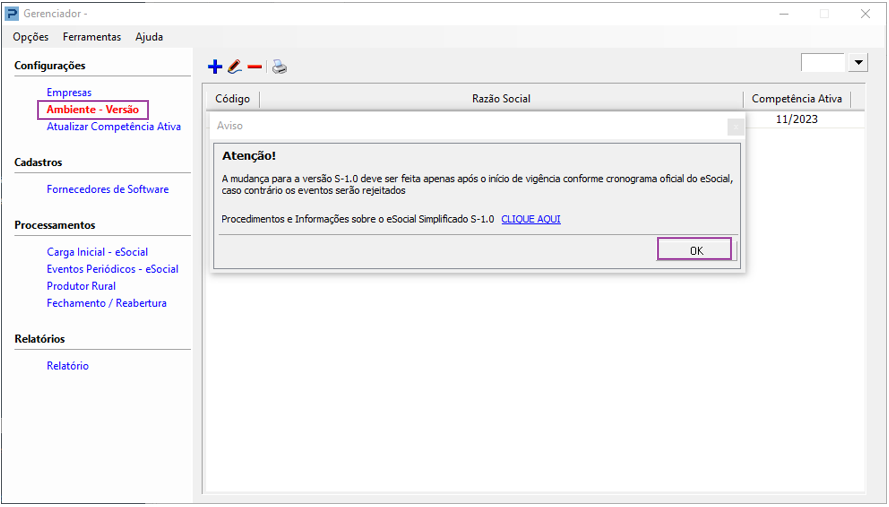Viewport: 889px width, 507px height.
Task: Click the Gerenciador app icon in title bar
Action: [12, 14]
